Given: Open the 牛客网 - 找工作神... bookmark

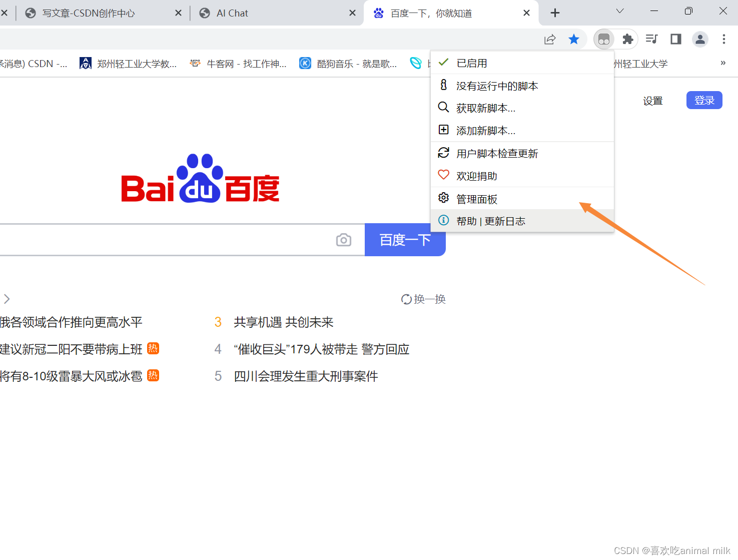Looking at the screenshot, I should click(238, 64).
